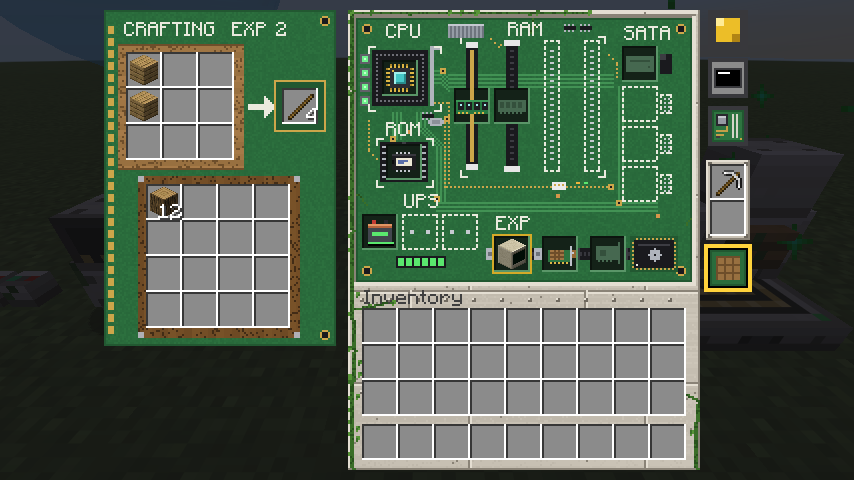The image size is (854, 480).
Task: Select the CPU chip in its socket
Action: 400,78
